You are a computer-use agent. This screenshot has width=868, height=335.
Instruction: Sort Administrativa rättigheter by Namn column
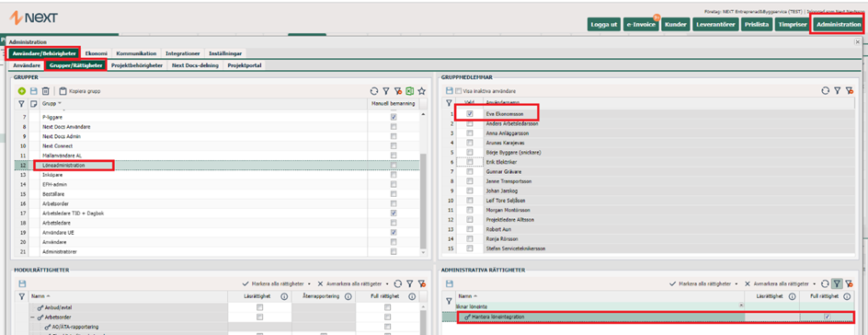(x=600, y=296)
